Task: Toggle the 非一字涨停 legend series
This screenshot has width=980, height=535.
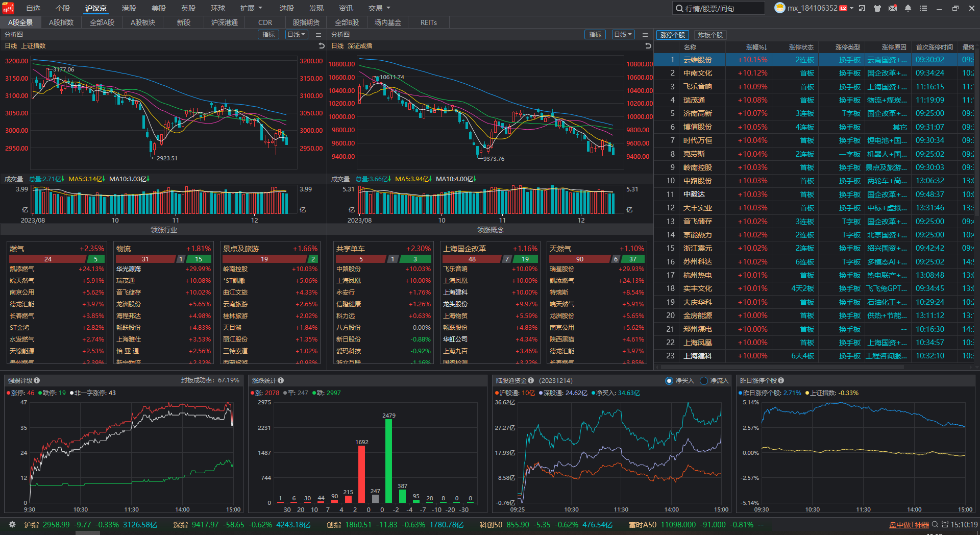Action: point(93,393)
